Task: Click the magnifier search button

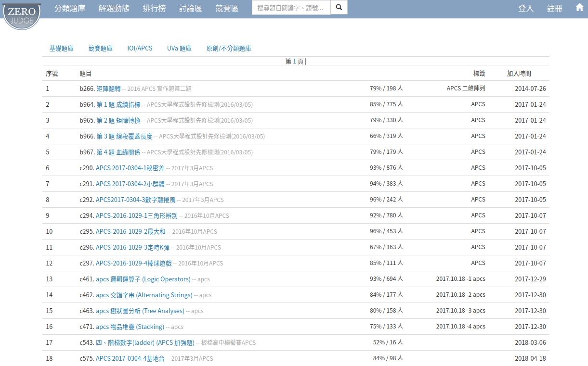Action: (x=339, y=8)
